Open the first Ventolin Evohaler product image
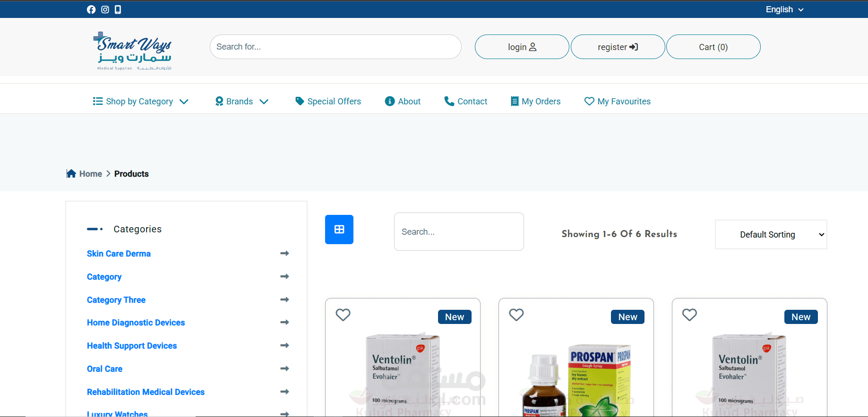 (x=403, y=374)
